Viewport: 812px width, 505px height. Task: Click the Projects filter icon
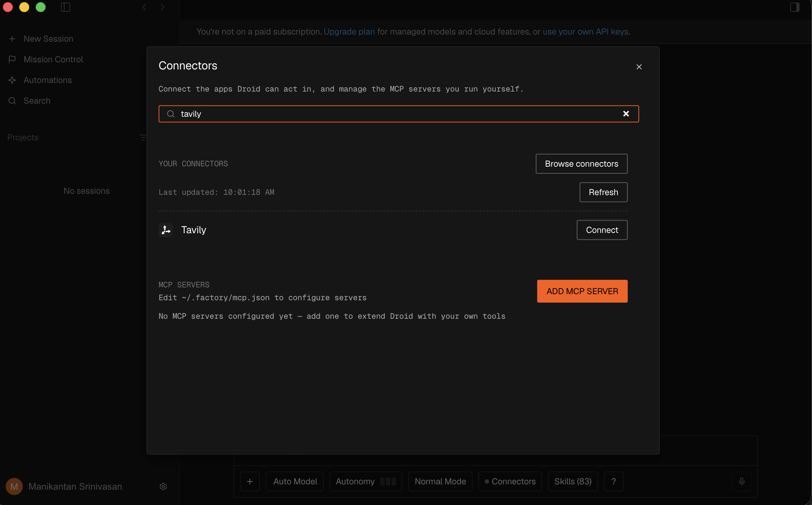click(x=143, y=137)
